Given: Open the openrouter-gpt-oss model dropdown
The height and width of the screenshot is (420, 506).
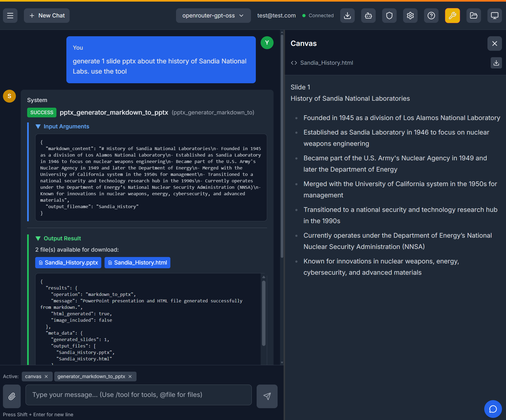Looking at the screenshot, I should click(213, 16).
